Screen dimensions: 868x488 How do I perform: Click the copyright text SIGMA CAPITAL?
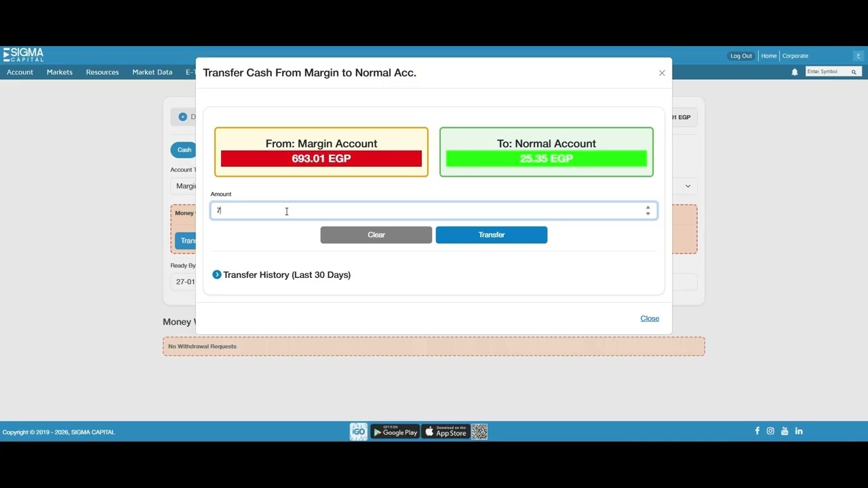pyautogui.click(x=58, y=432)
